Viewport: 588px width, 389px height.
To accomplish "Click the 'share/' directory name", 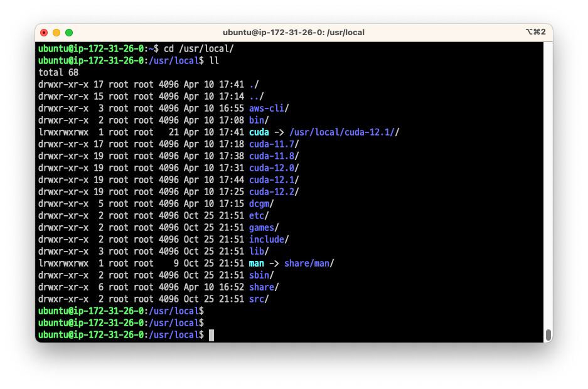I will click(x=264, y=287).
